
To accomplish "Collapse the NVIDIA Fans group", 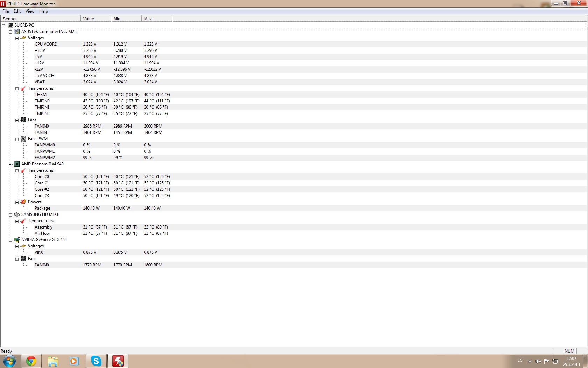I will (x=17, y=259).
